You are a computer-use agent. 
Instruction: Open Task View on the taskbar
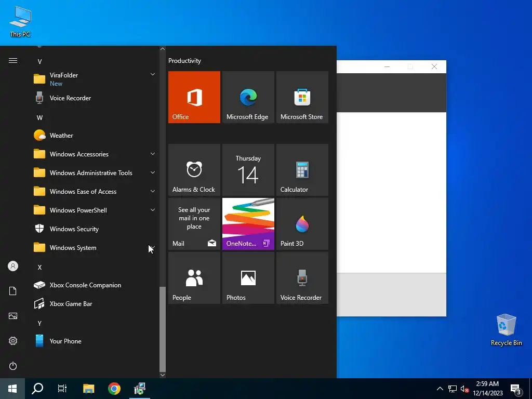[62, 389]
